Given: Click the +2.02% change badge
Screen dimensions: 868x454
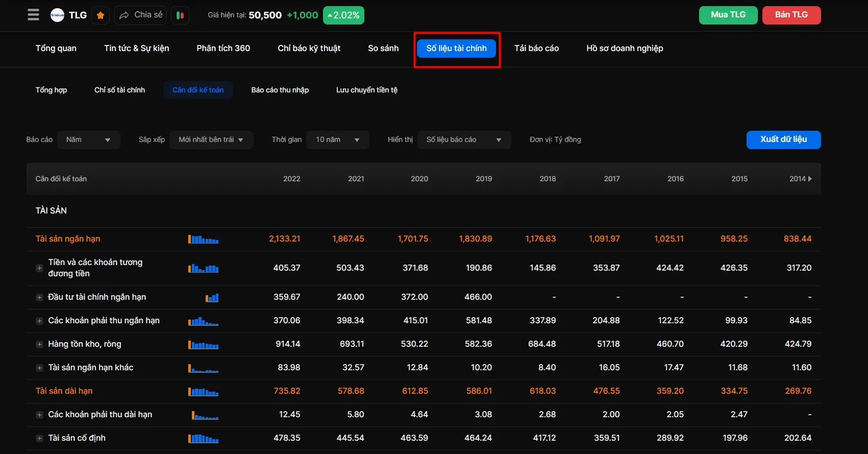Looking at the screenshot, I should [x=343, y=15].
